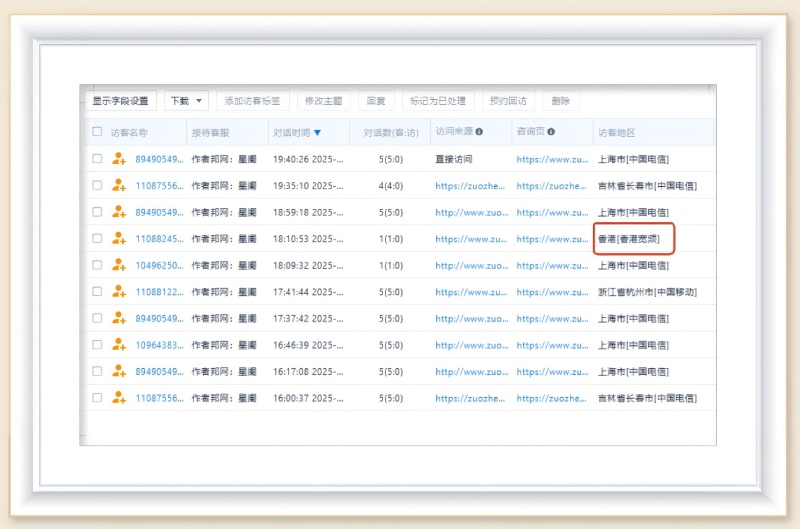Screen dimensions: 800x529
Task: Open the 下载 dropdown menu
Action: pyautogui.click(x=186, y=101)
